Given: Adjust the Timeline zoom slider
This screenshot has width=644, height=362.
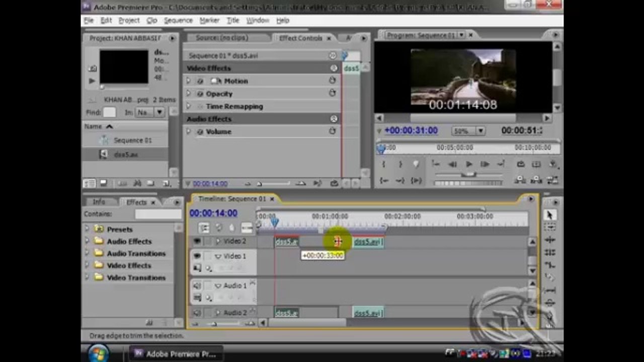Looking at the screenshot, I should (214, 324).
